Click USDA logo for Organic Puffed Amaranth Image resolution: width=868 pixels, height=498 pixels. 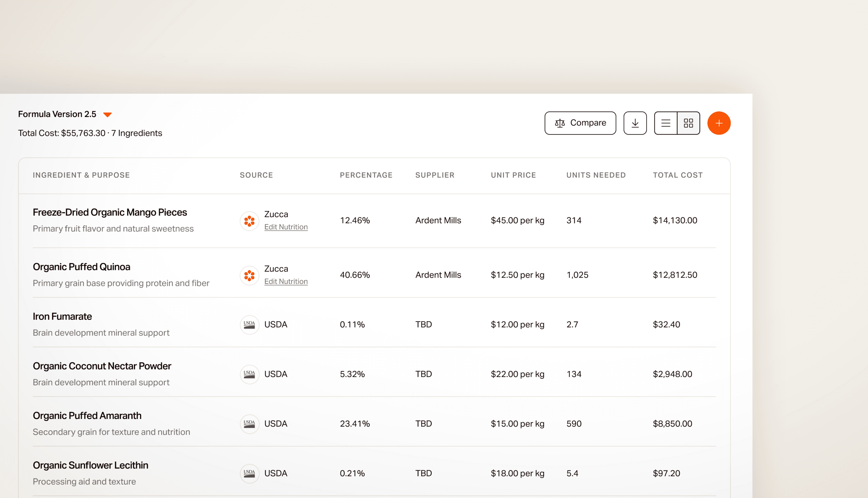coord(249,424)
